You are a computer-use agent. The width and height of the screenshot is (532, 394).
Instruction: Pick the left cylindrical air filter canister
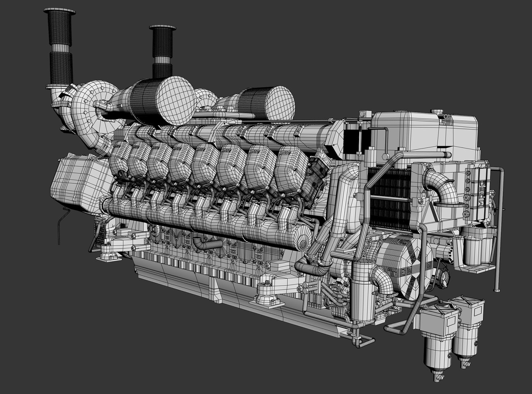(163, 101)
